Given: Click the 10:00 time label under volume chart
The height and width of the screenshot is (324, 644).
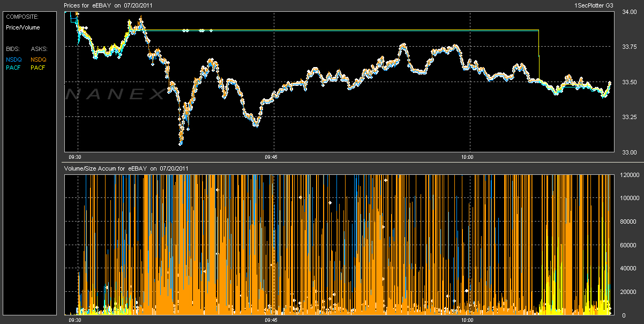Looking at the screenshot, I should (467, 320).
